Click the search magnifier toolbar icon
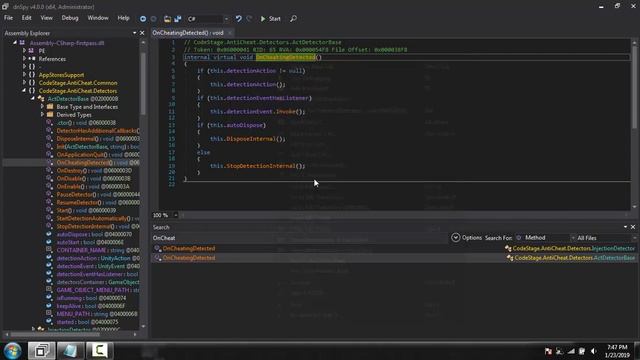The height and width of the screenshot is (360, 640). [293, 19]
